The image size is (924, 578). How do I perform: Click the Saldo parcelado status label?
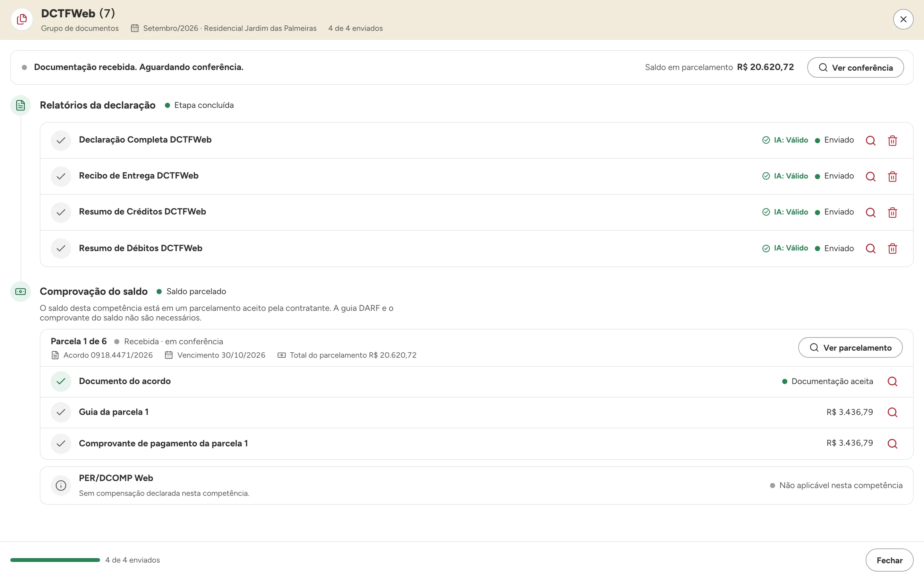[x=191, y=291]
